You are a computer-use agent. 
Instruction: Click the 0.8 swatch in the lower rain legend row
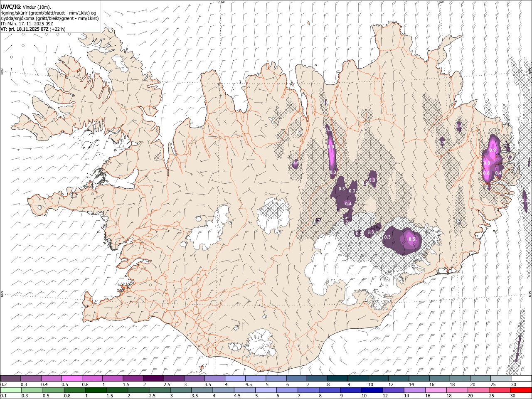(74, 390)
